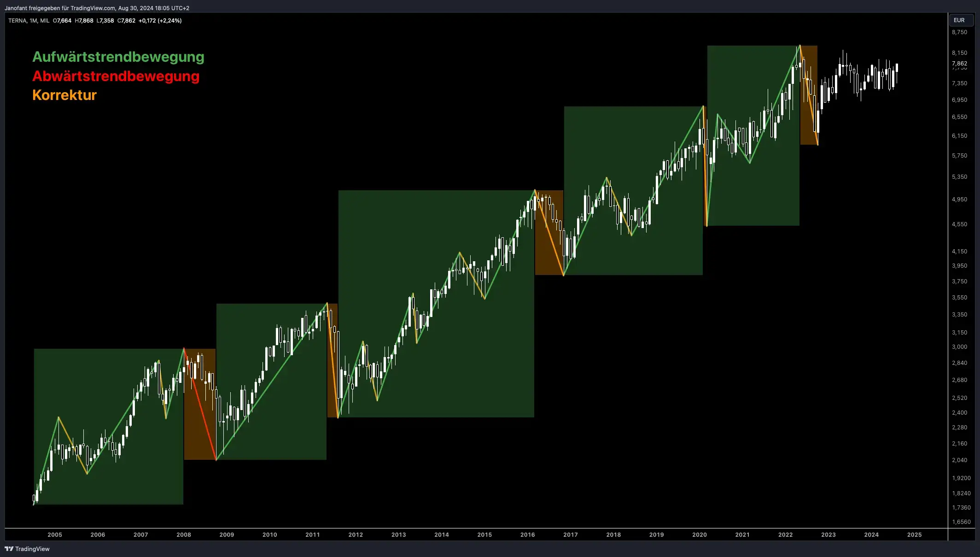Image resolution: width=980 pixels, height=557 pixels.
Task: Click the 2011 year on the time axis
Action: click(313, 535)
